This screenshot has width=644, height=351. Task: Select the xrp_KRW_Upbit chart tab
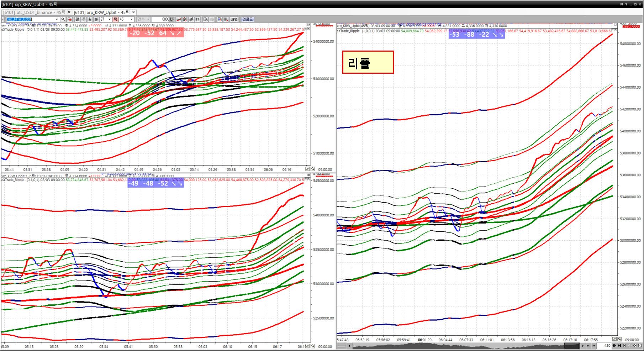(x=102, y=12)
